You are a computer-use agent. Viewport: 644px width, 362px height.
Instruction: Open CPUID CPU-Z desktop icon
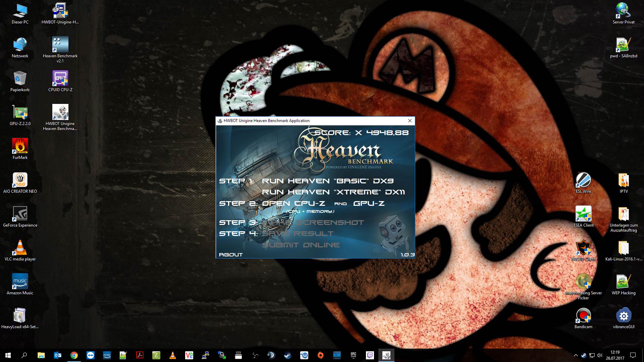[60, 81]
